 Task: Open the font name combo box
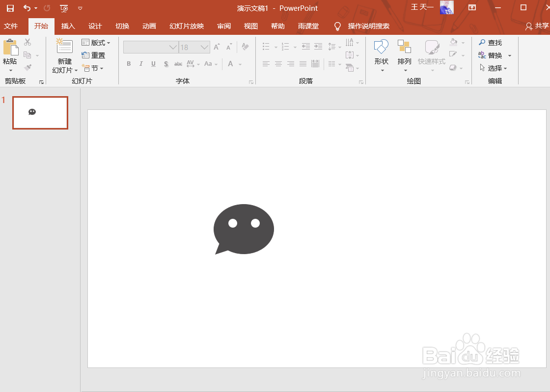coord(151,47)
